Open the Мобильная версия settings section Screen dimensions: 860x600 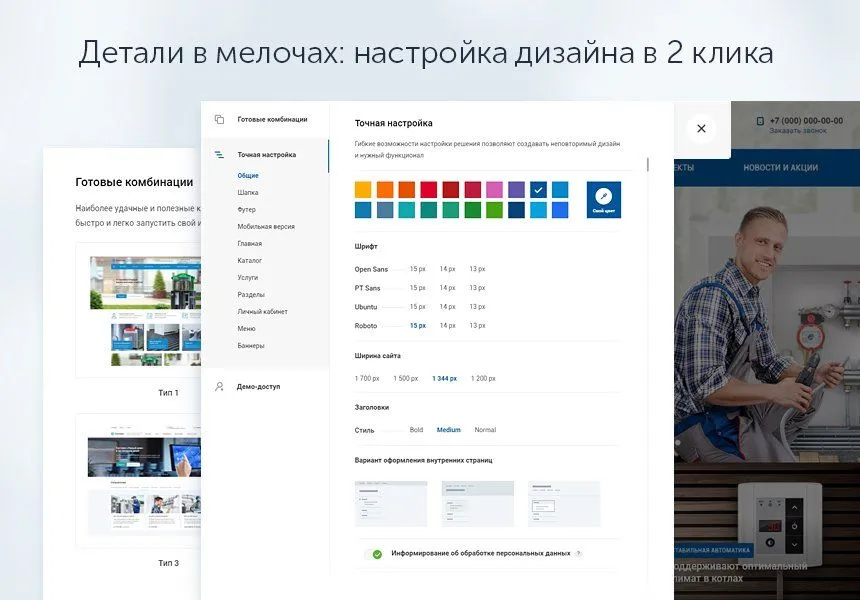tap(265, 226)
